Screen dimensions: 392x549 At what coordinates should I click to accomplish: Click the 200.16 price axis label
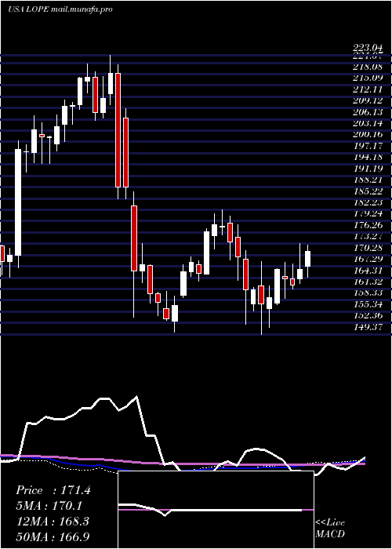(x=367, y=134)
